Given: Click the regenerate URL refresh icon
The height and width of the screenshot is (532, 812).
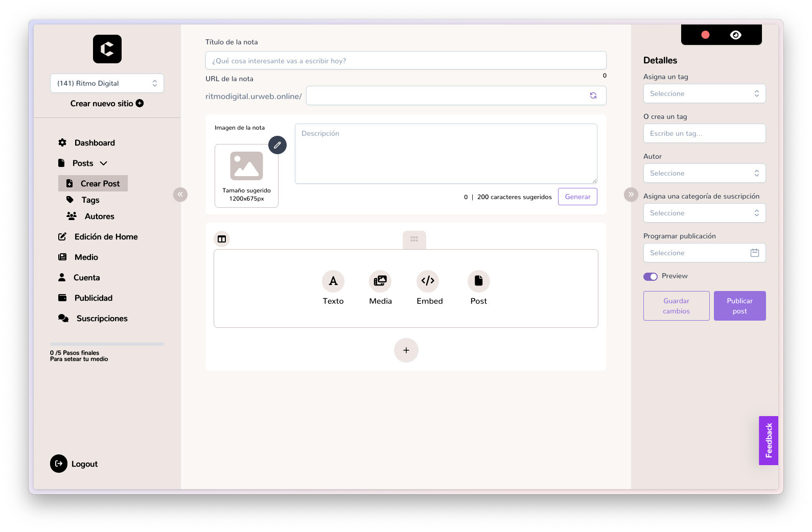Looking at the screenshot, I should (593, 95).
